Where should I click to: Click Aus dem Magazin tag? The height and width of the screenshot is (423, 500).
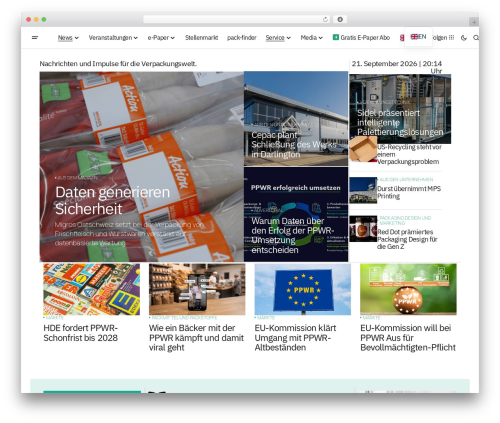pyautogui.click(x=77, y=178)
